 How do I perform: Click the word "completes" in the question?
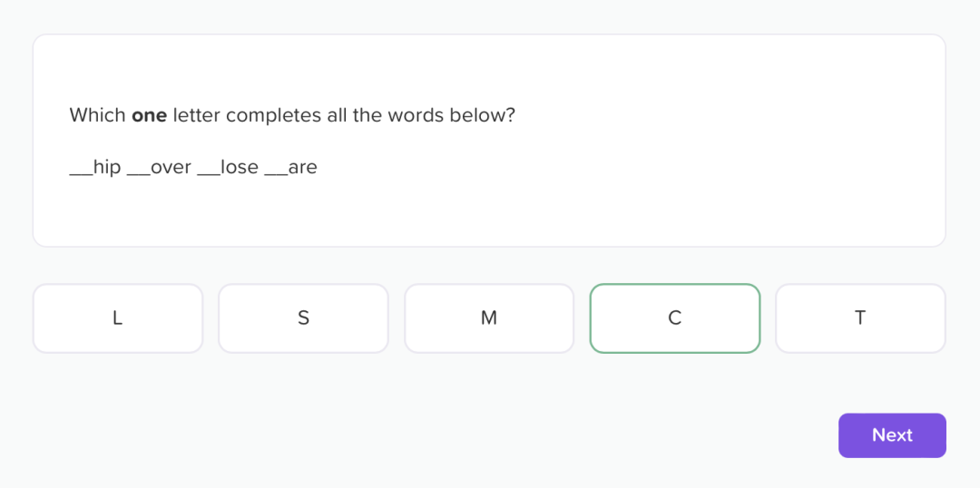tap(273, 116)
